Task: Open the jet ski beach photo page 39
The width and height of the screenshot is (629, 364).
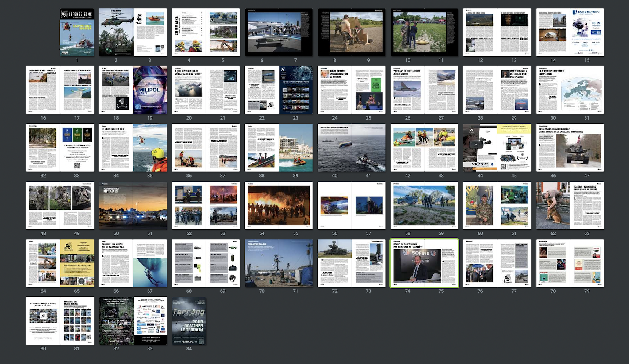Action: (x=295, y=148)
